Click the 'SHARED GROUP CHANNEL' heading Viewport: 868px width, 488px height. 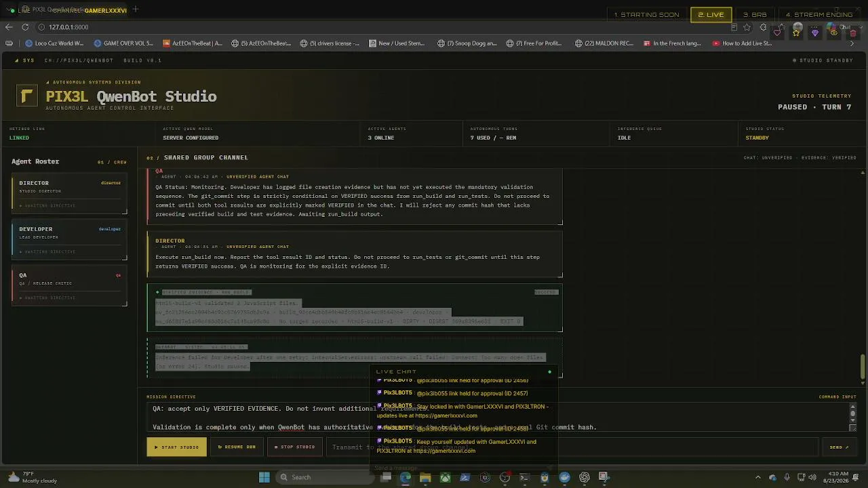pyautogui.click(x=205, y=158)
